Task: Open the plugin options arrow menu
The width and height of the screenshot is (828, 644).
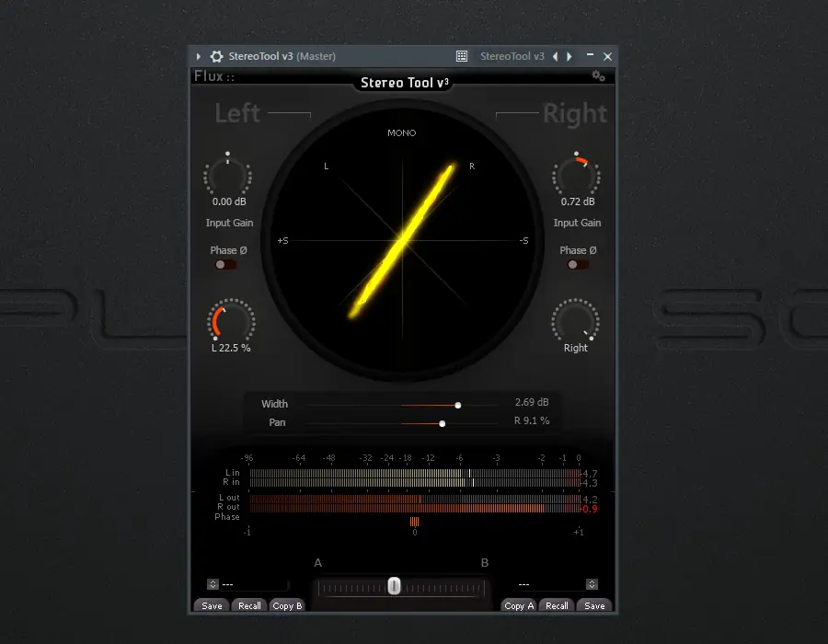Action: click(199, 56)
